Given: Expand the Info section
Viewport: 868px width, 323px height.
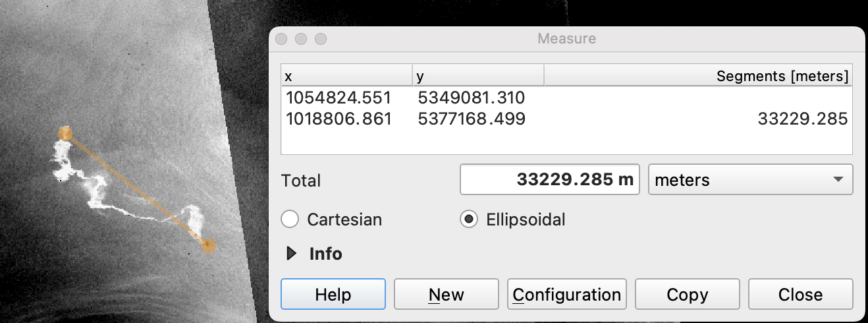Looking at the screenshot, I should tap(292, 253).
